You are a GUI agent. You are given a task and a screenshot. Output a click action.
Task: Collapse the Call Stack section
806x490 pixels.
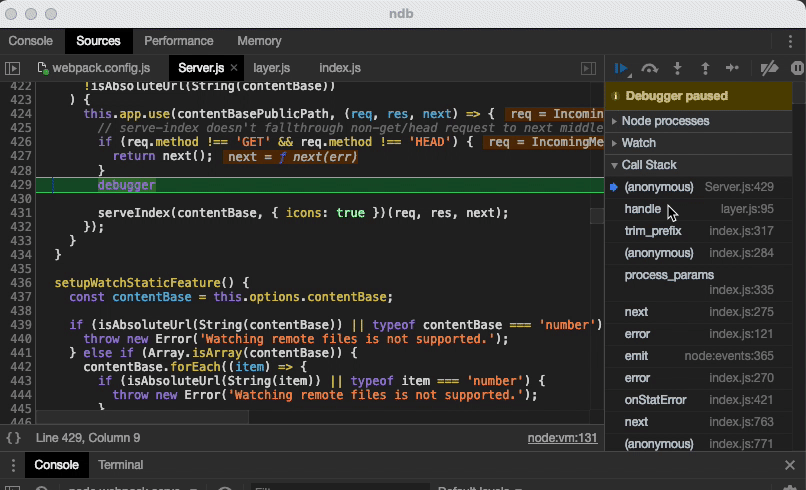(x=649, y=165)
